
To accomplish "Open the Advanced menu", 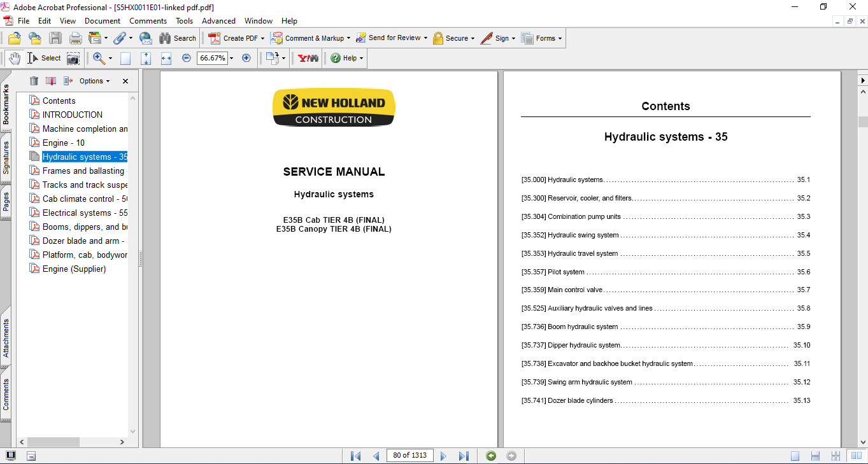I will [218, 21].
